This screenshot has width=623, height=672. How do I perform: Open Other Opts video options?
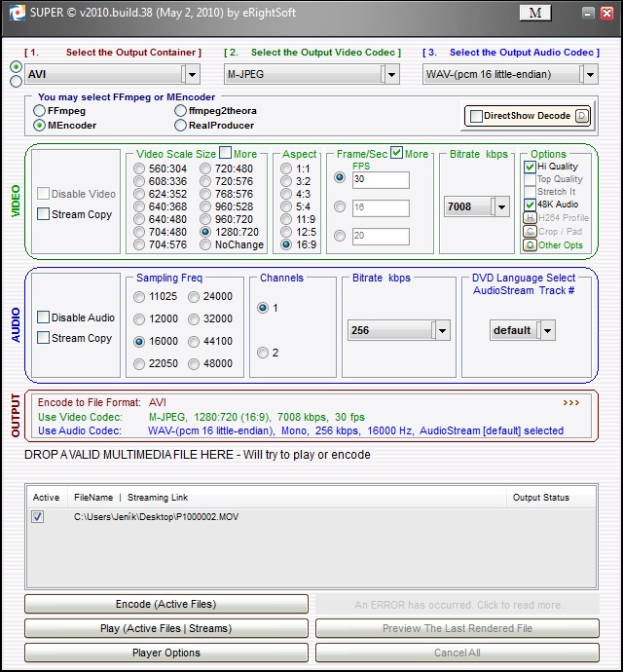(x=530, y=244)
